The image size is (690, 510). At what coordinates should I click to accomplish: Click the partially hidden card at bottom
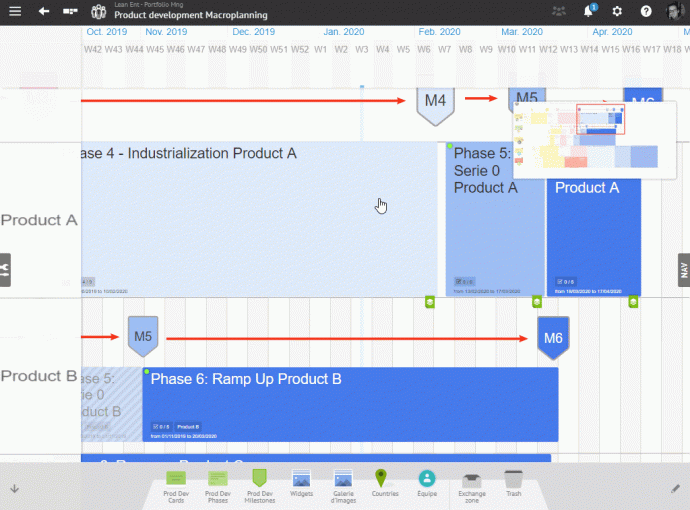click(316, 458)
